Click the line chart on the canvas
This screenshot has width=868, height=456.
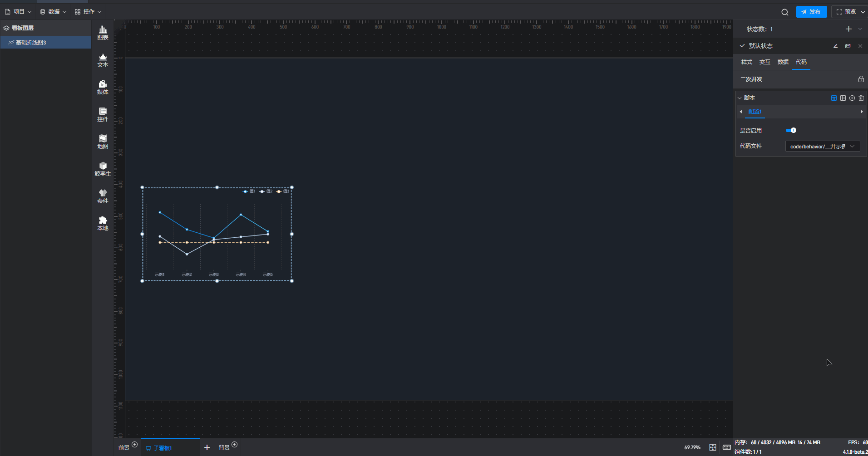217,234
